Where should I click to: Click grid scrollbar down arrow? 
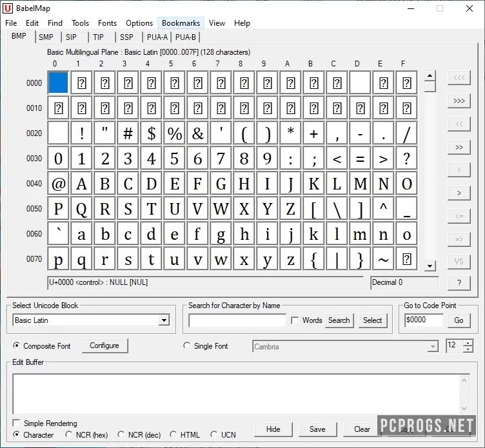[x=430, y=266]
